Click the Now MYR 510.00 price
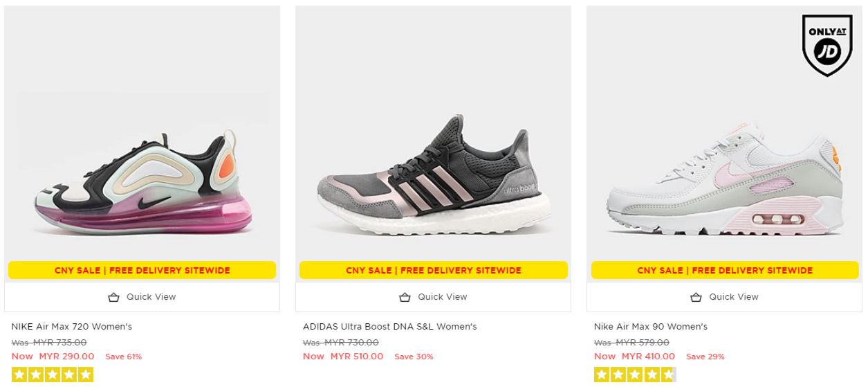 point(344,357)
